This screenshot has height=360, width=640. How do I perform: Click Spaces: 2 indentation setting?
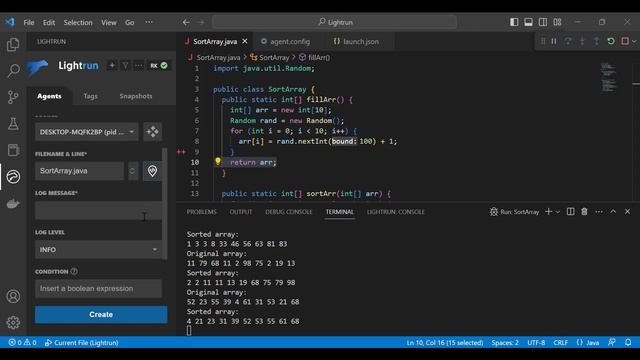point(505,342)
